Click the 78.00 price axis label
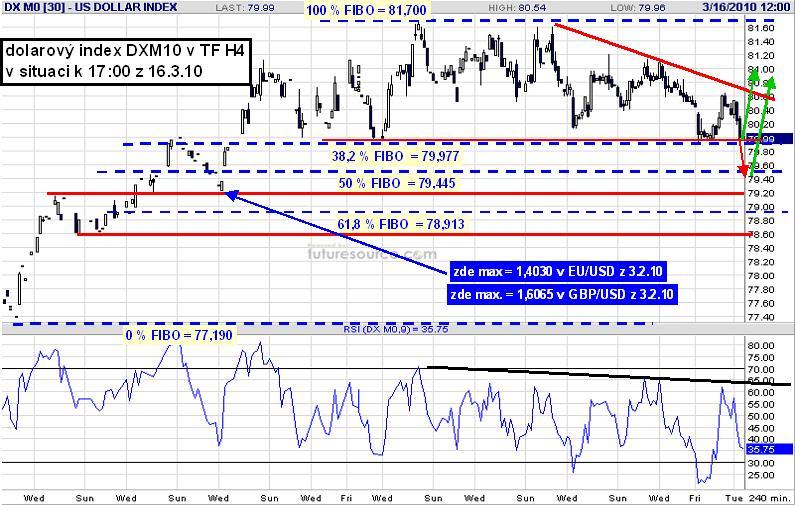This screenshot has width=795, height=505. 761,276
